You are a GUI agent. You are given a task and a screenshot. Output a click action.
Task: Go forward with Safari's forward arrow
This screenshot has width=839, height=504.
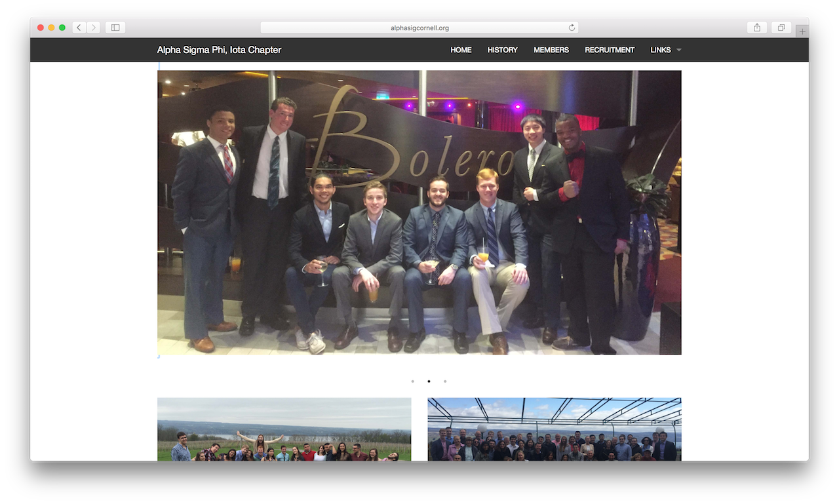(94, 28)
